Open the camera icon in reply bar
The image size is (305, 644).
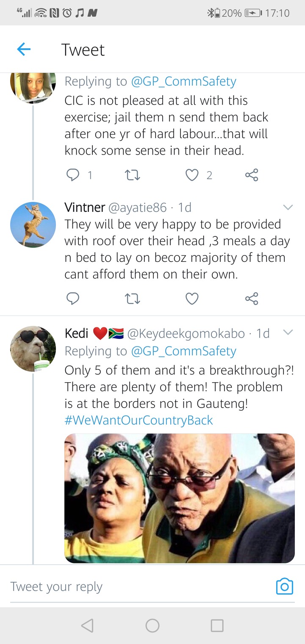tap(284, 586)
